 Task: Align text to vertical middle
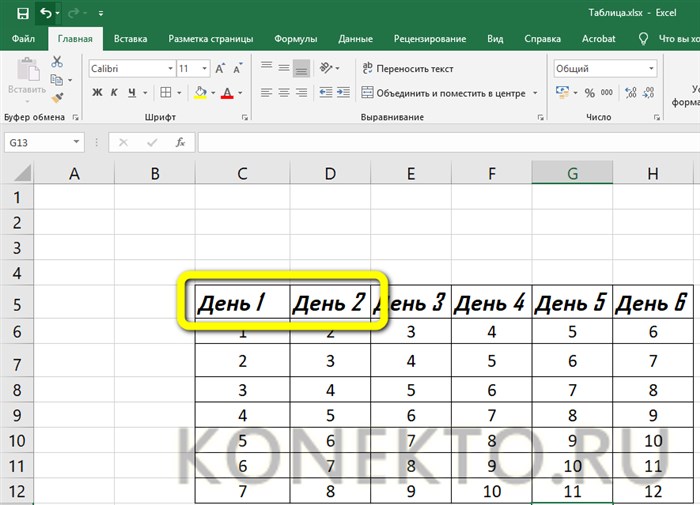(284, 68)
